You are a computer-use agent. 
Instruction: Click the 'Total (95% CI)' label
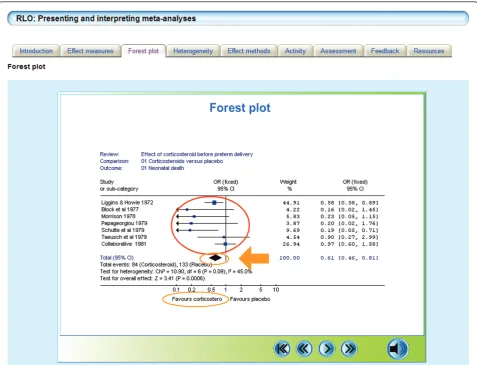click(x=117, y=258)
